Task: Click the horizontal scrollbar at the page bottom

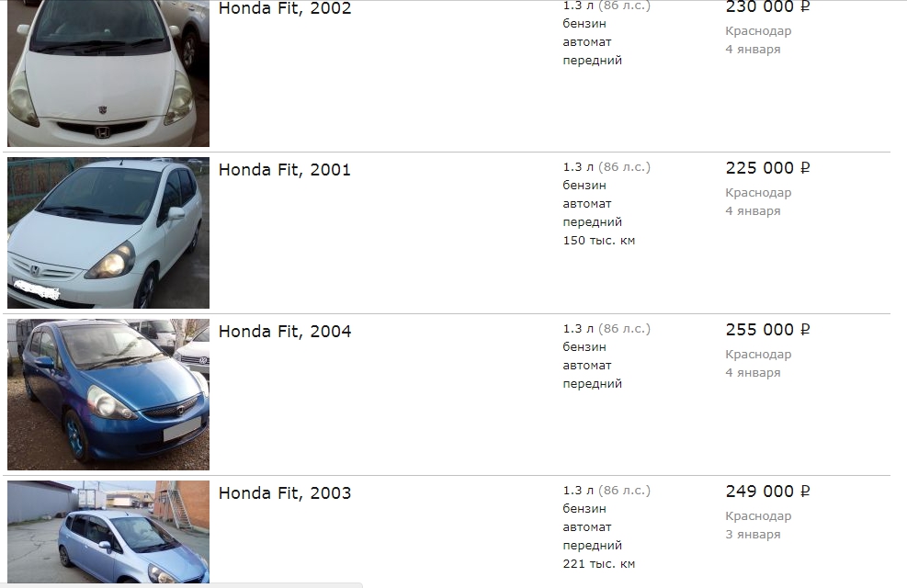Action: click(181, 585)
